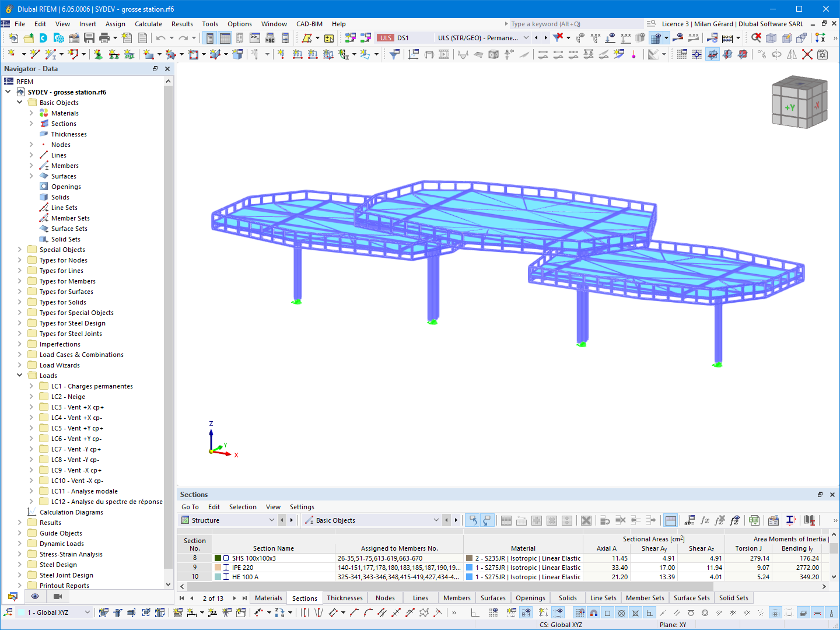Viewport: 840px width, 630px height.
Task: Open the CAD-BIM menu
Action: pos(309,24)
